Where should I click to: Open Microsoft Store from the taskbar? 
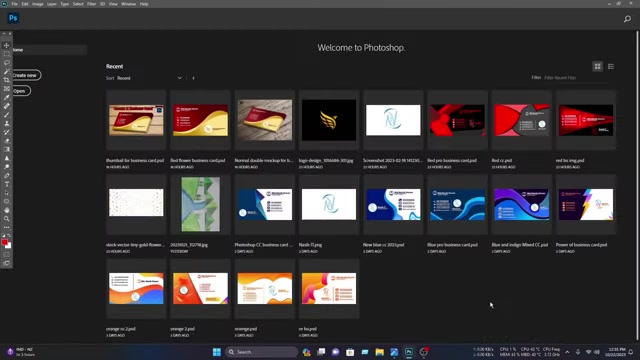[350, 352]
